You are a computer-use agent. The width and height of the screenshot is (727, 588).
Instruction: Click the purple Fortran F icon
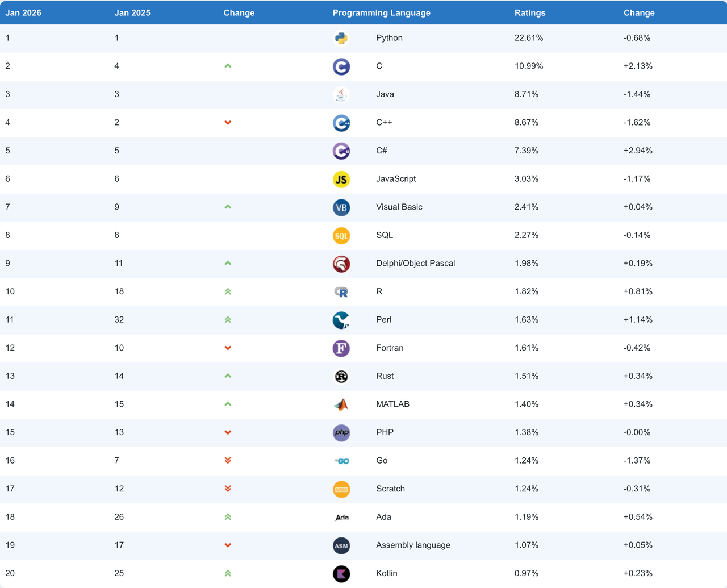[x=341, y=348]
